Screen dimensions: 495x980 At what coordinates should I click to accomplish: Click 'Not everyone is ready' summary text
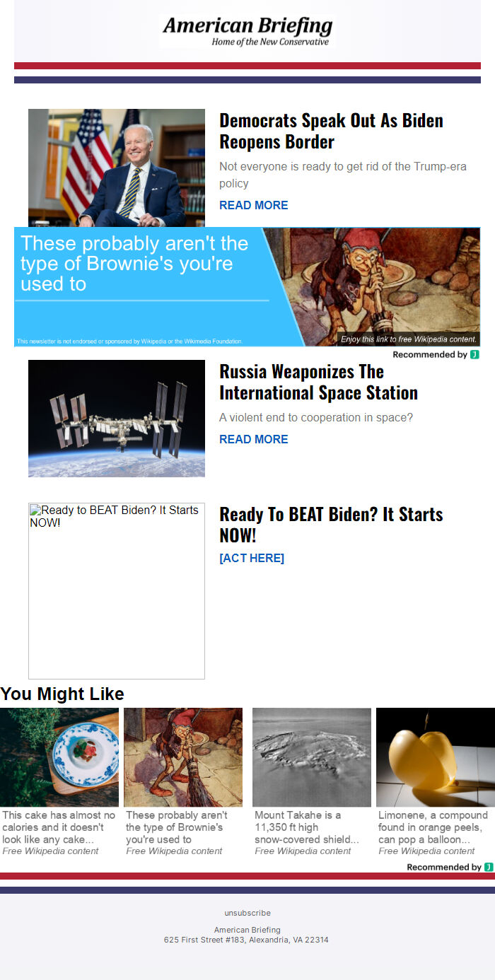[343, 175]
